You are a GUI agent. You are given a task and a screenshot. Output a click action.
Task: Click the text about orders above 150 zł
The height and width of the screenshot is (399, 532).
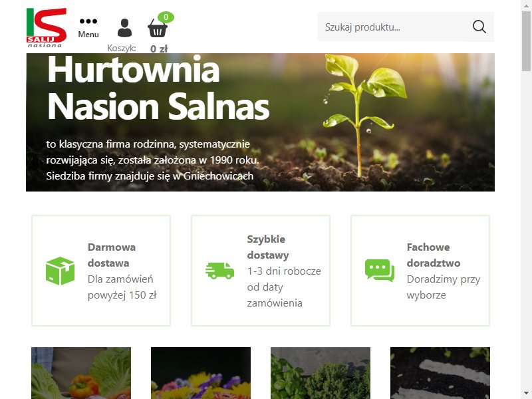(x=122, y=287)
